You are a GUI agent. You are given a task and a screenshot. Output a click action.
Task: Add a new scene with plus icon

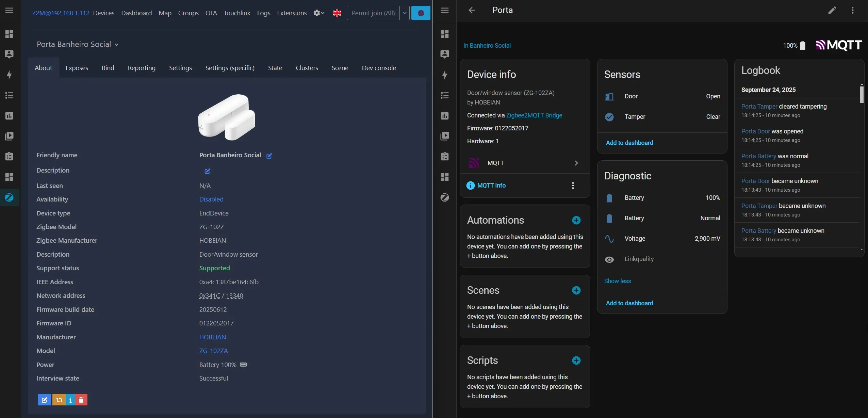point(576,290)
